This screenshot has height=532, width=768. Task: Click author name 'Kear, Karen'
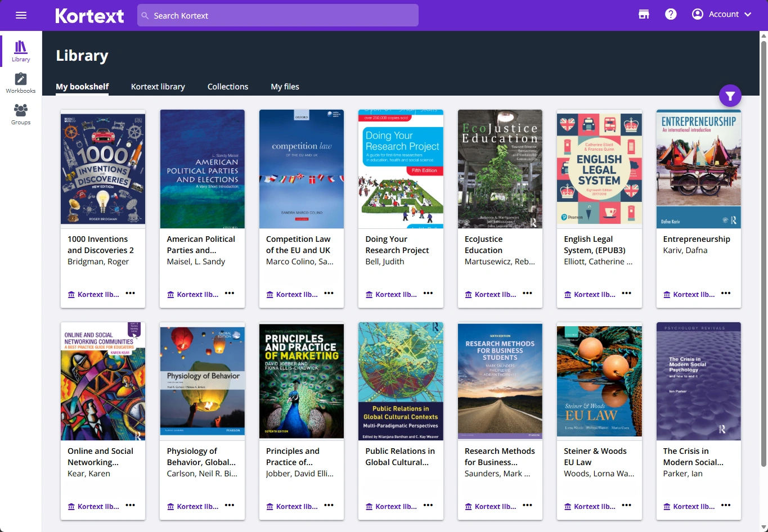coord(89,474)
